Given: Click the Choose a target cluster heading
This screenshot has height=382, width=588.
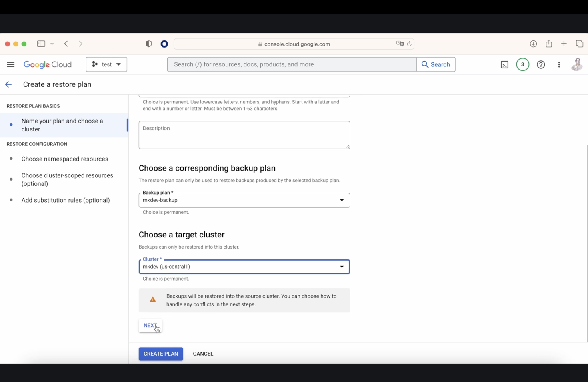Looking at the screenshot, I should (182, 235).
